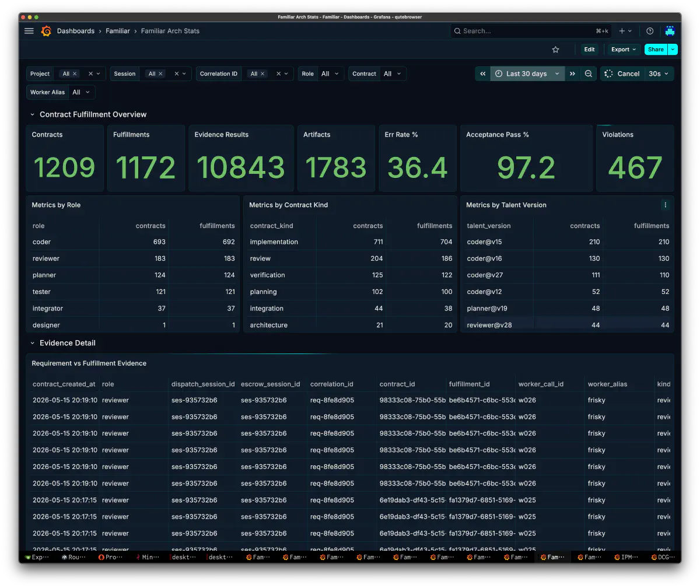
Task: Select the implementation contract kind row
Action: pyautogui.click(x=351, y=242)
